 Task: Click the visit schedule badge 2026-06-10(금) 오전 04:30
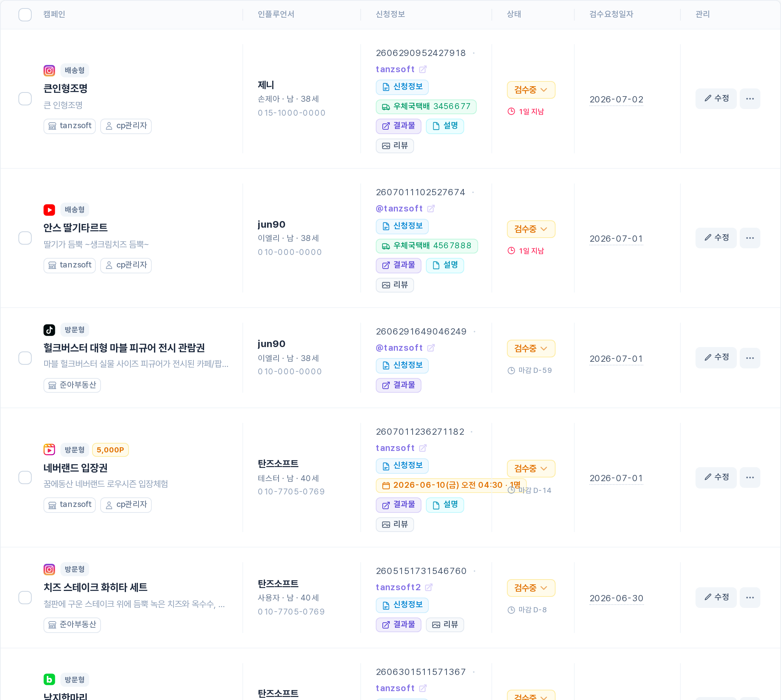[x=451, y=486]
